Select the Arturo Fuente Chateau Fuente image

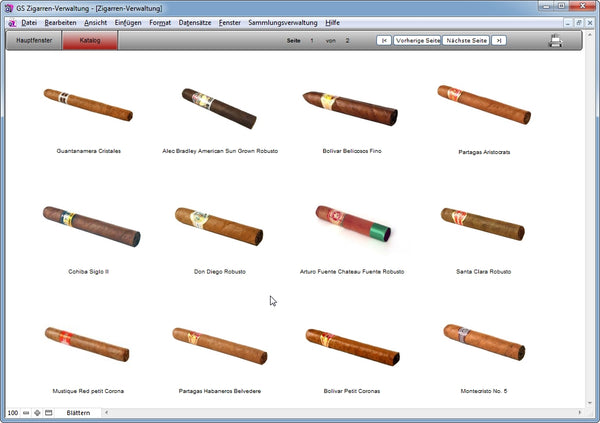[353, 224]
